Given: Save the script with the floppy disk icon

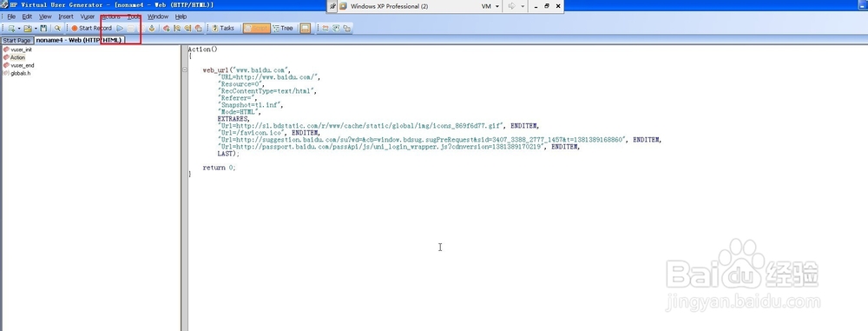Looking at the screenshot, I should pyautogui.click(x=43, y=28).
